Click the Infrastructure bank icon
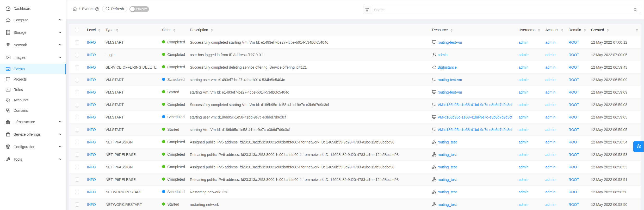 click(x=8, y=122)
